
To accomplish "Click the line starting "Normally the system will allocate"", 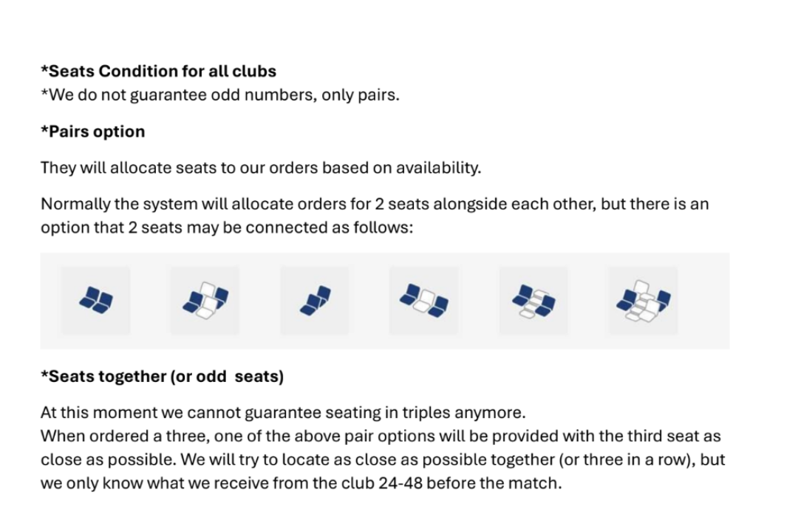I will tap(374, 203).
